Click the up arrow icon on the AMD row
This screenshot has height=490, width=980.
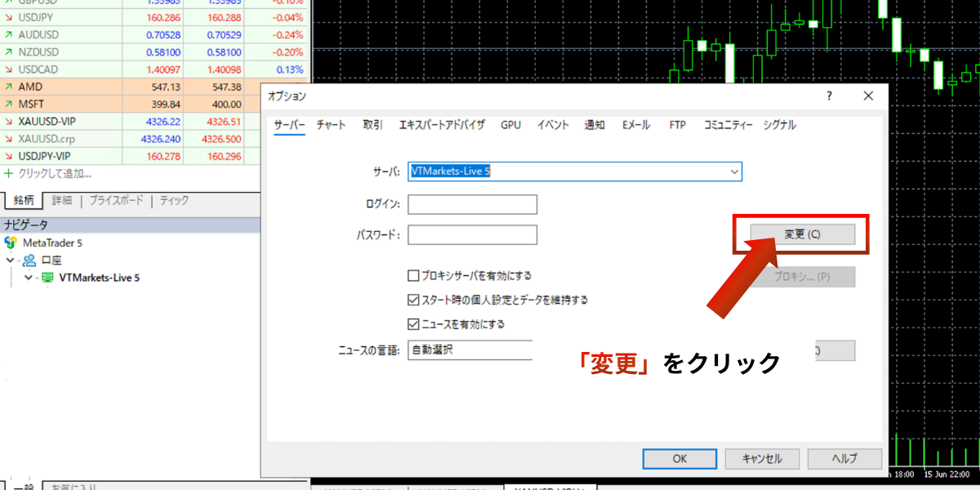pyautogui.click(x=9, y=87)
